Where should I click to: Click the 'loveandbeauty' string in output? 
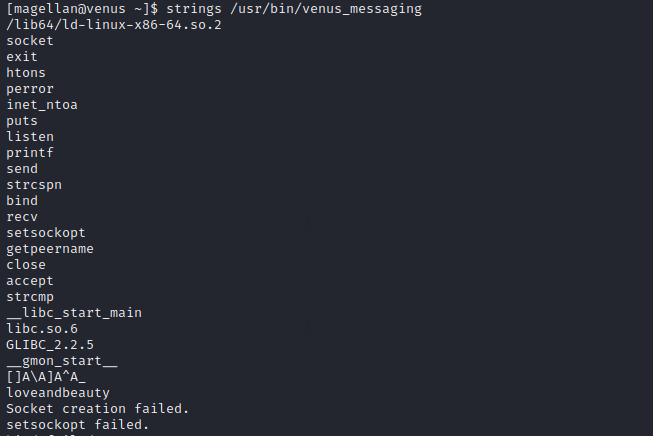point(58,393)
